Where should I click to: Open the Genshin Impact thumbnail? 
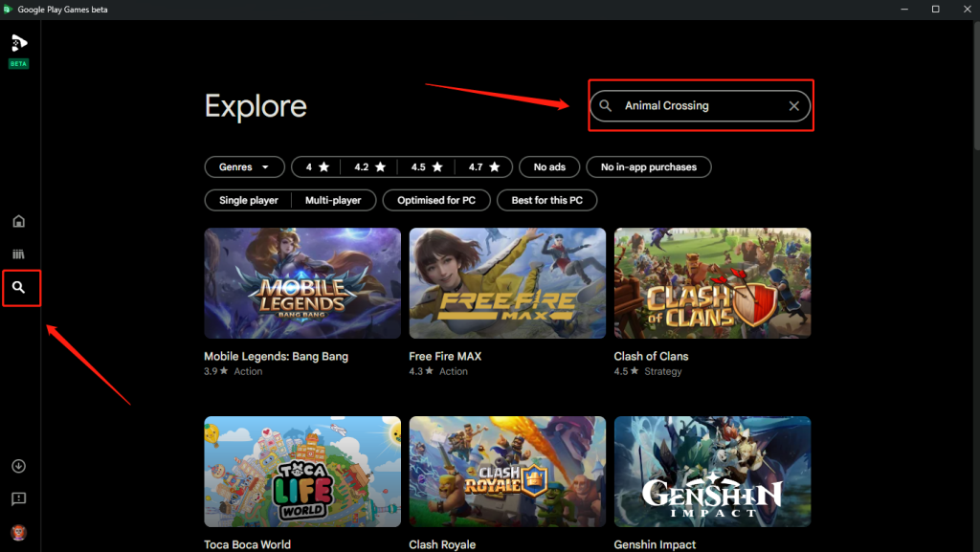click(712, 472)
